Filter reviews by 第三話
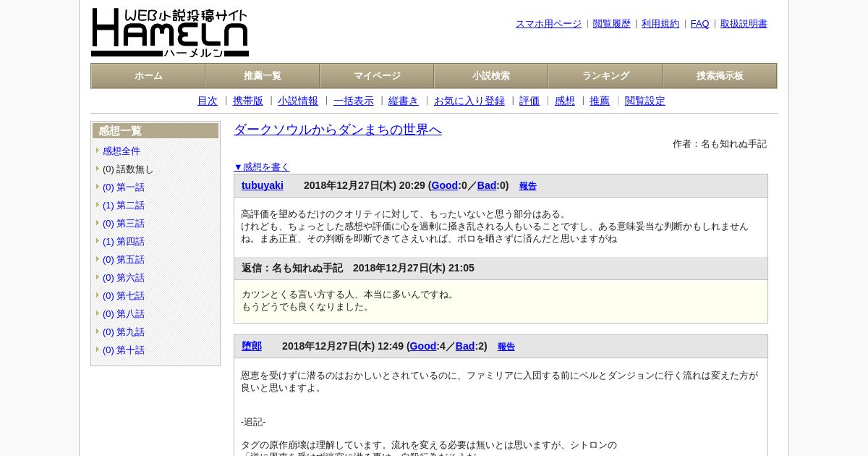 pyautogui.click(x=124, y=224)
